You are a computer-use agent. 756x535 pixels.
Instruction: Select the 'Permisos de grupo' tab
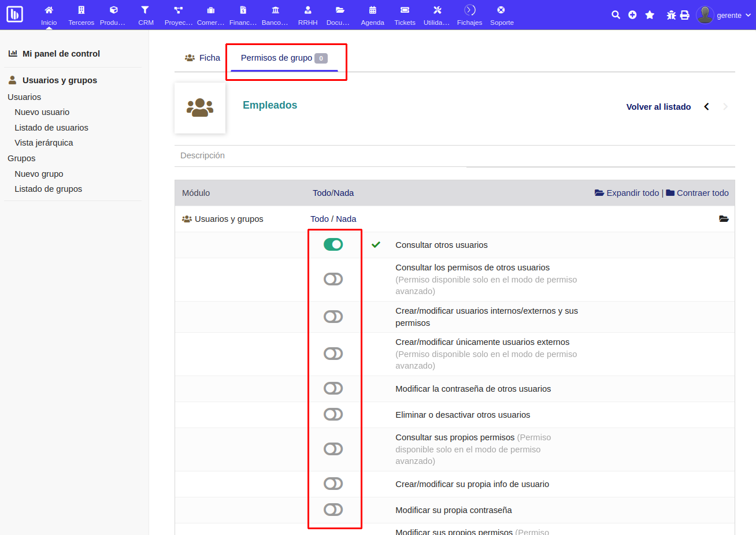(x=278, y=58)
